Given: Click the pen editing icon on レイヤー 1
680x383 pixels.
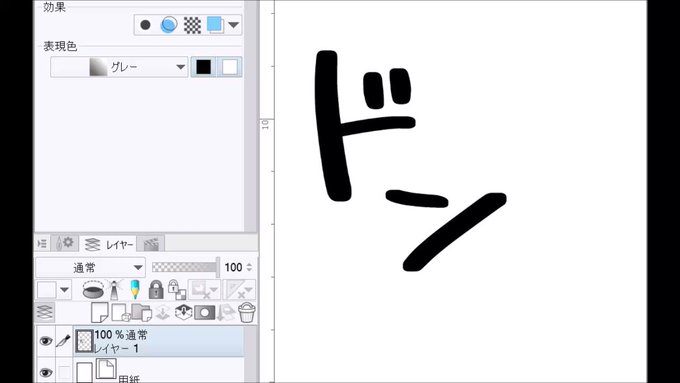Looking at the screenshot, I should coord(64,341).
